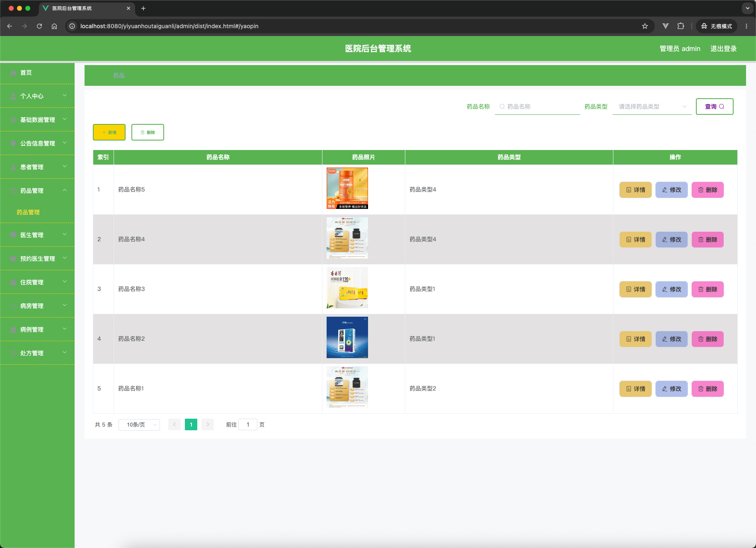Open Chrome three-dot menu

click(746, 26)
